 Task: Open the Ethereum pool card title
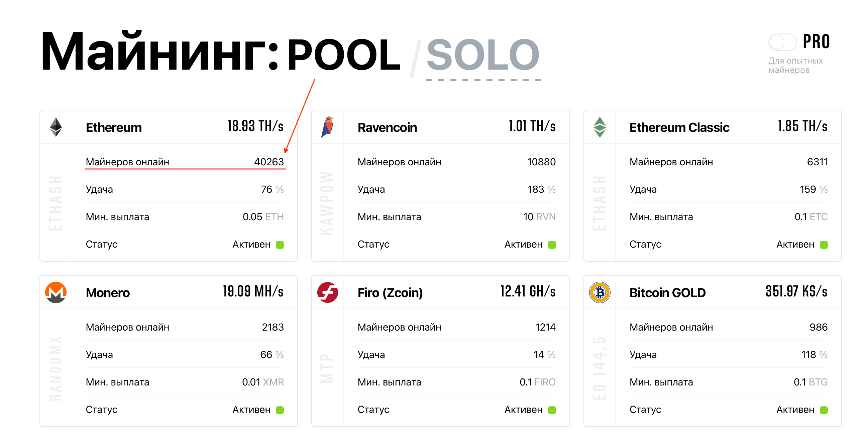[114, 127]
